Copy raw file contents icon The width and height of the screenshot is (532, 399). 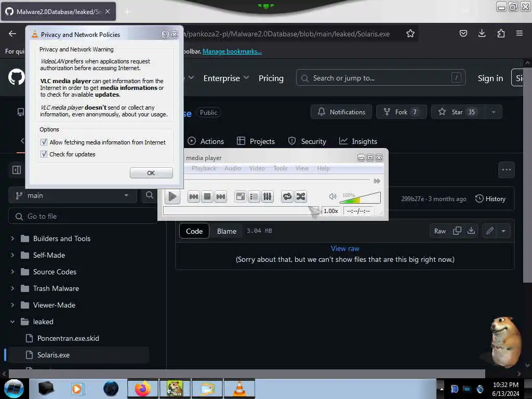coord(457,231)
